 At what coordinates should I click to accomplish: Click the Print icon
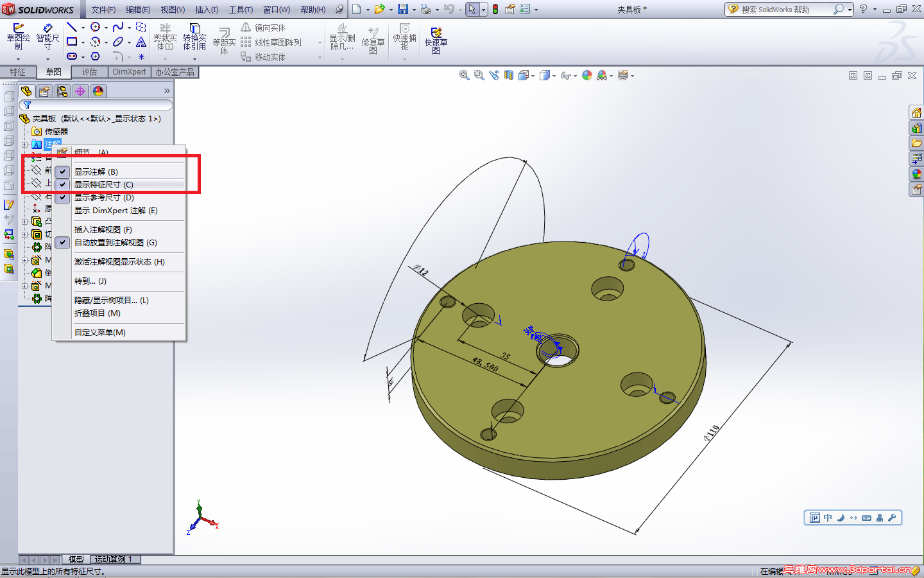[x=425, y=9]
